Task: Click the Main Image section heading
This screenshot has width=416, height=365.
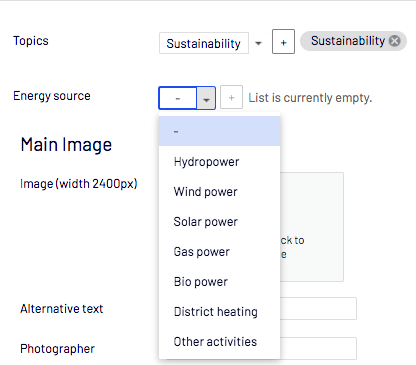Action: point(66,145)
